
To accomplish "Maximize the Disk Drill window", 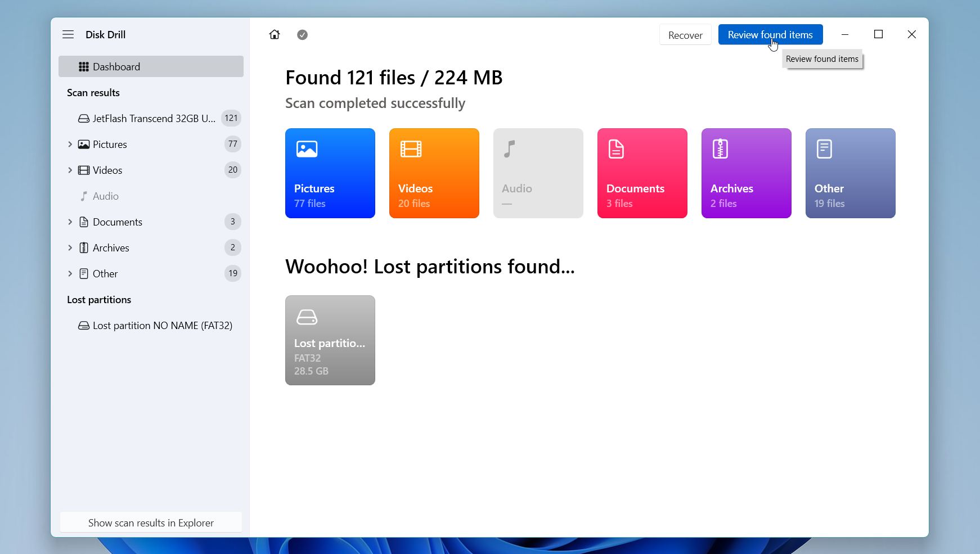I will [878, 34].
